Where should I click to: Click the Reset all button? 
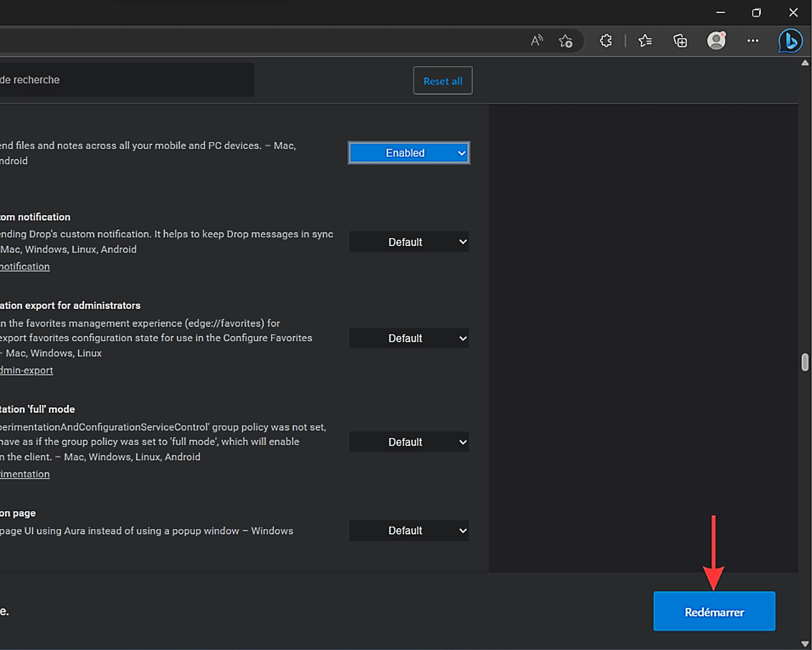click(x=443, y=80)
